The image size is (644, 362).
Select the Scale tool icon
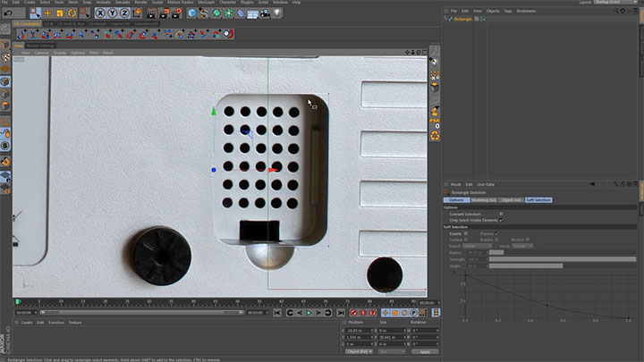click(x=60, y=13)
